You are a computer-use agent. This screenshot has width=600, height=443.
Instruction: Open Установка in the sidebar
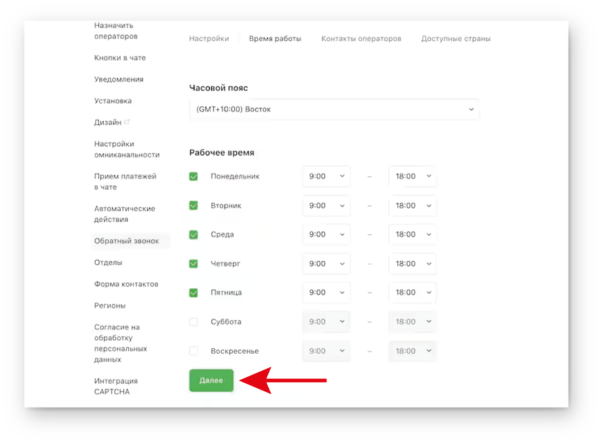(x=113, y=101)
